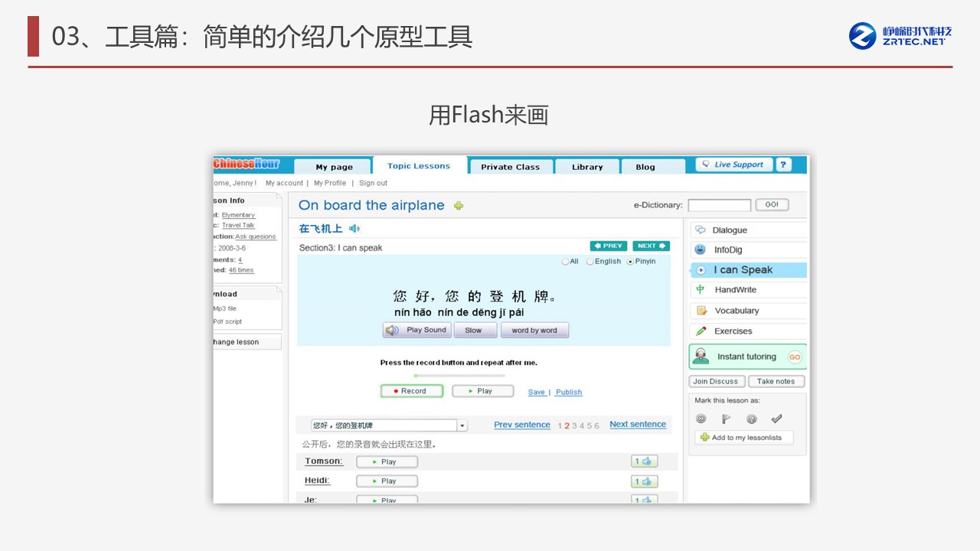Click the Next sentence link
Viewport: 980px width, 551px height.
pyautogui.click(x=638, y=425)
